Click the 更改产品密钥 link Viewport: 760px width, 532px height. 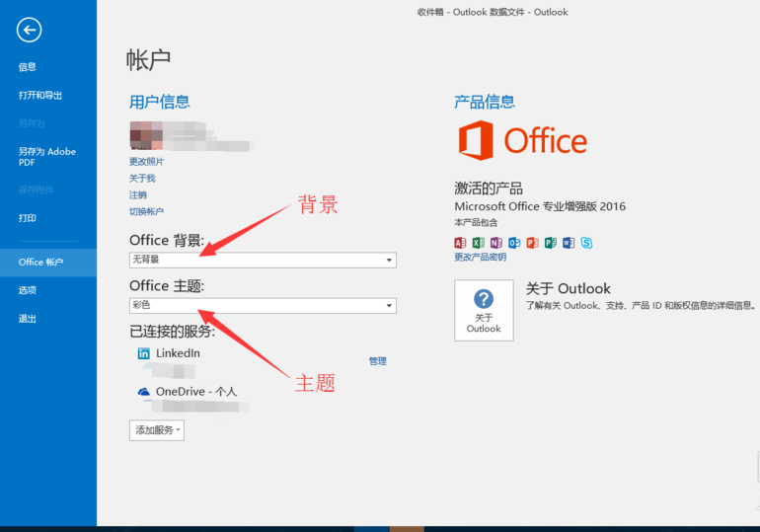[x=480, y=258]
